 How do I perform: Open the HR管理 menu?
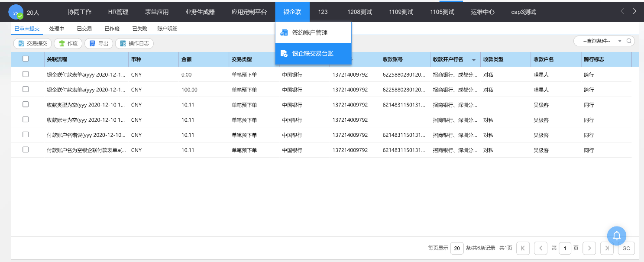(118, 12)
